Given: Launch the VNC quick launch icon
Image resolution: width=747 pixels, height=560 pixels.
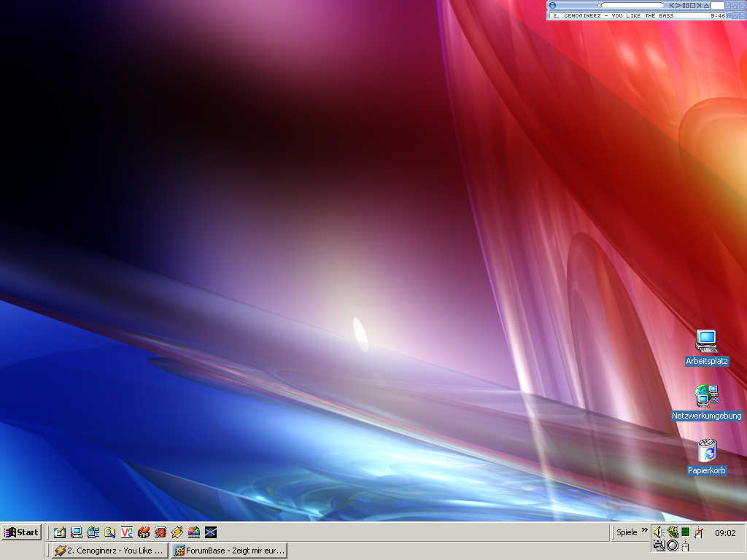Looking at the screenshot, I should click(127, 532).
